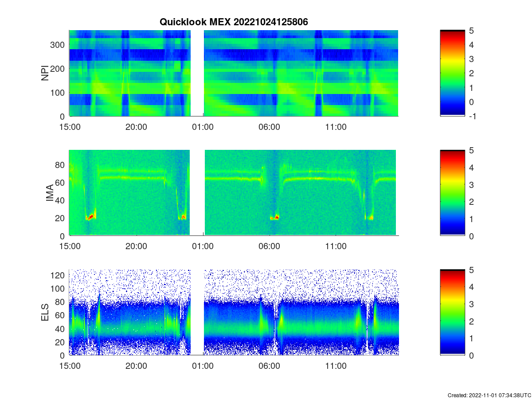Image resolution: width=532 pixels, height=399 pixels.
Task: Click the ELS spectrogram plot area
Action: (x=234, y=313)
